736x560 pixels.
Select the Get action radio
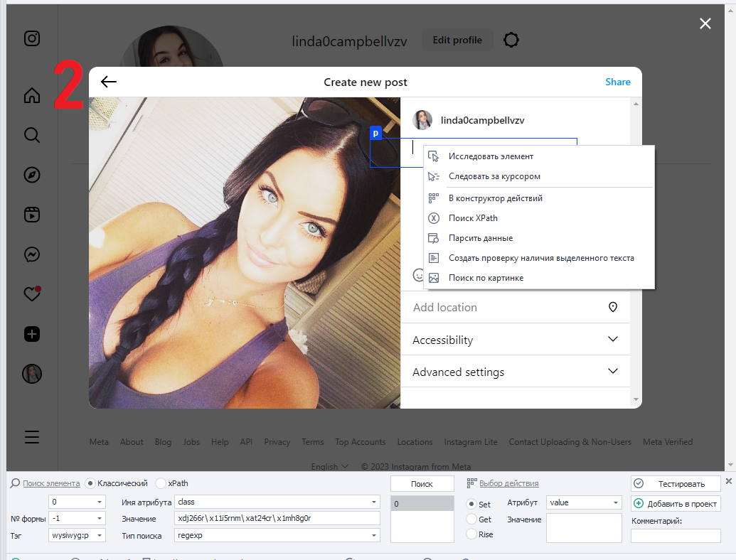[471, 519]
